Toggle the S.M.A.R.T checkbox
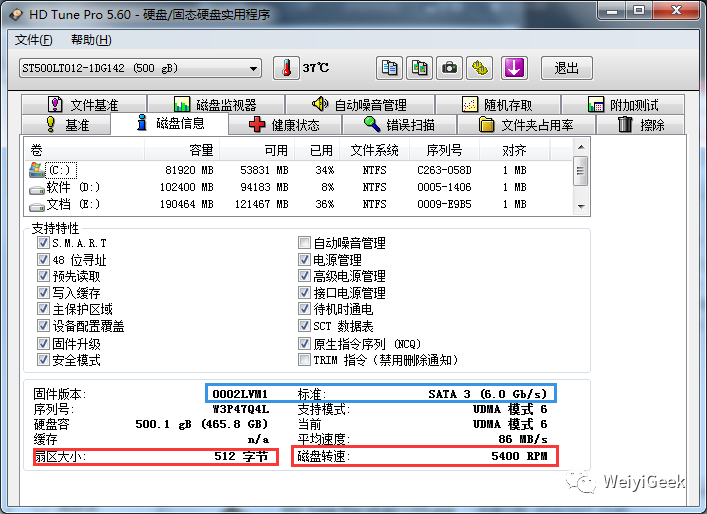The image size is (707, 514). pos(43,243)
